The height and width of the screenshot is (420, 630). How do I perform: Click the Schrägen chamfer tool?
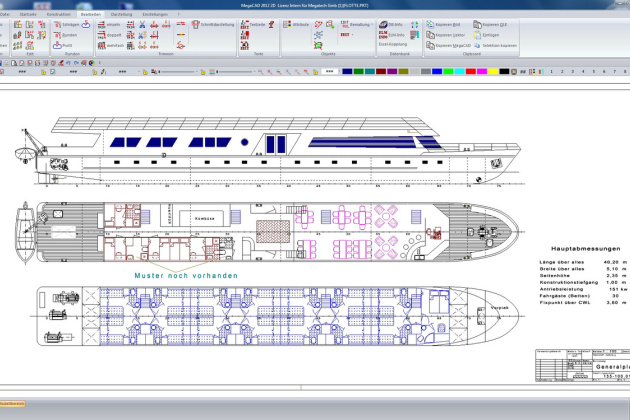tap(65, 23)
